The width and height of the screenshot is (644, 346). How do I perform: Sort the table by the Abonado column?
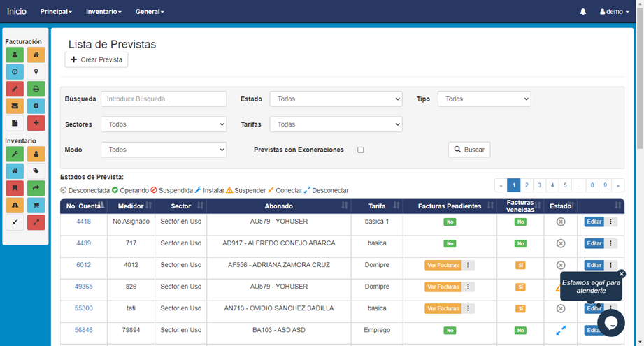pyautogui.click(x=278, y=206)
